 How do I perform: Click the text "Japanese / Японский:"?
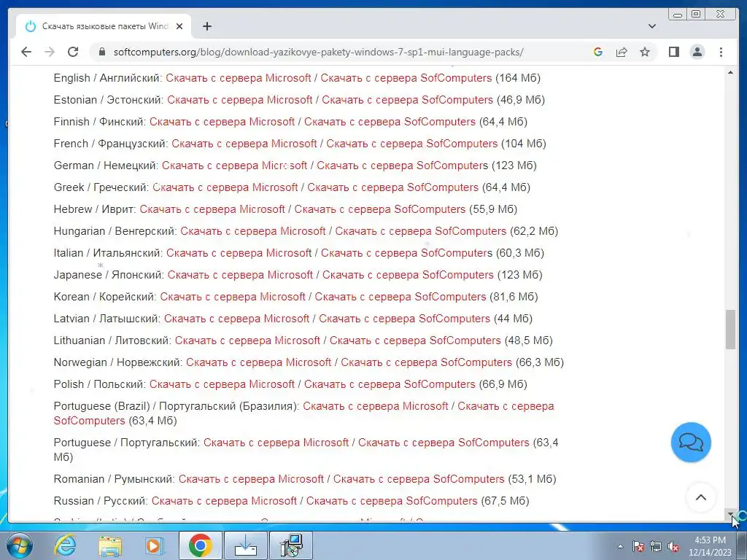coord(109,275)
